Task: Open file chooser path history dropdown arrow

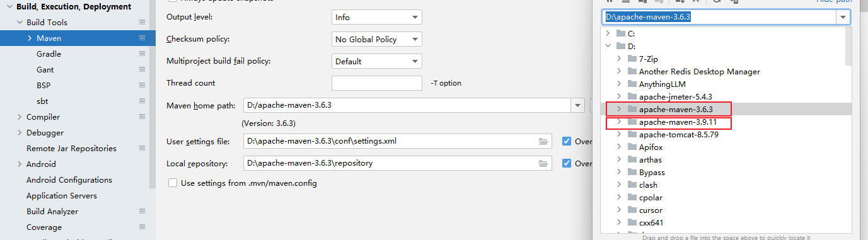Action: [843, 18]
